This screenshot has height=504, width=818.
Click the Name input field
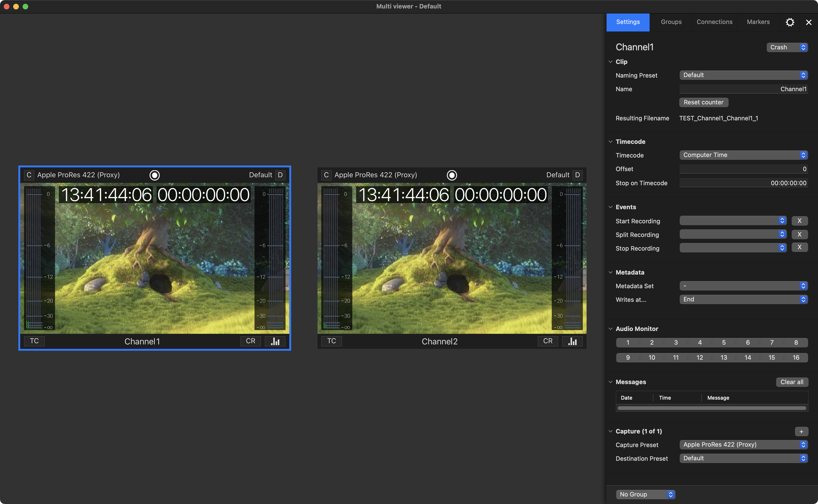(x=744, y=89)
